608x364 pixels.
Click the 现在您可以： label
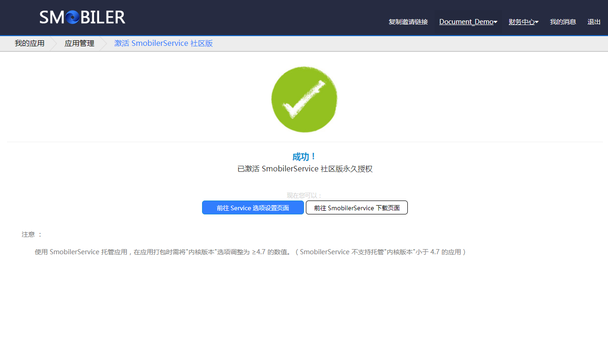304,195
